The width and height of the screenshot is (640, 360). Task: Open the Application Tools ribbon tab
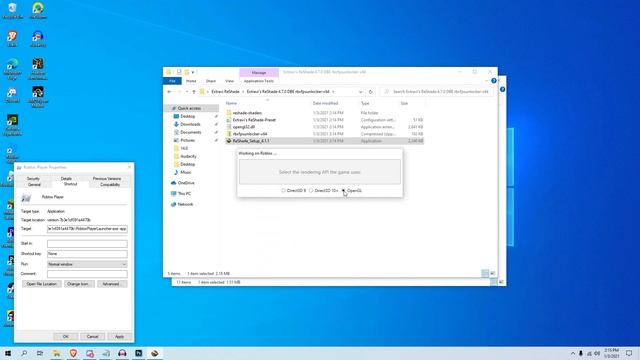click(259, 81)
